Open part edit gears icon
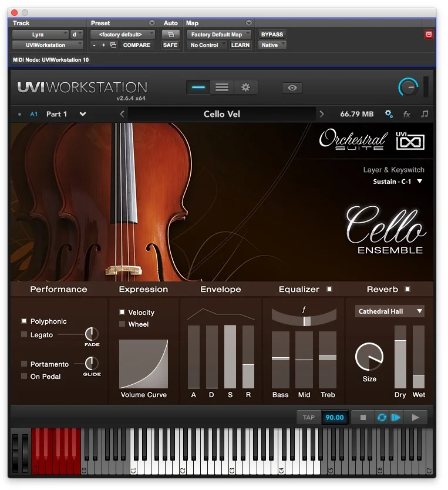Viewport: 448px width, 490px height. (389, 114)
